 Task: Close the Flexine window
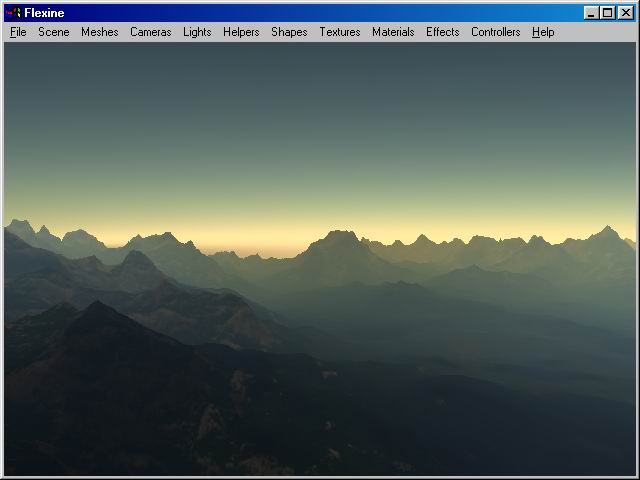(x=625, y=13)
